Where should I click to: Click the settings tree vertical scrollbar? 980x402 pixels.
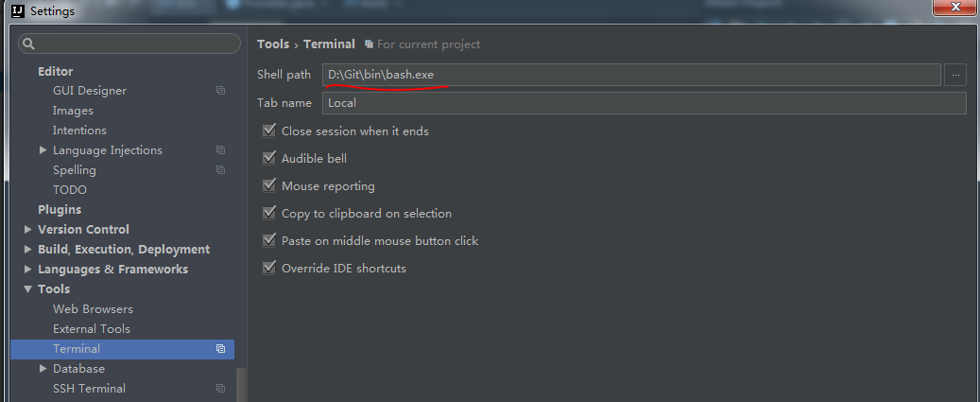(x=241, y=384)
